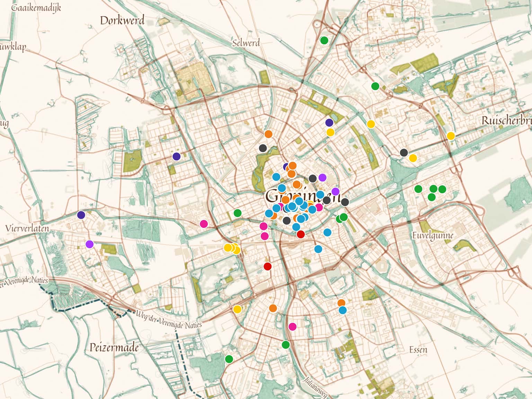Click the Dorkwerd place label

point(122,20)
